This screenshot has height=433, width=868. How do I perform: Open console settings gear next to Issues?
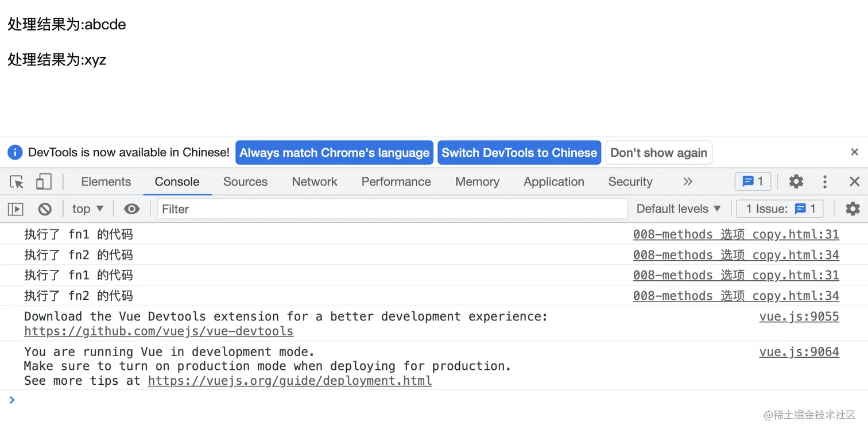[x=853, y=209]
